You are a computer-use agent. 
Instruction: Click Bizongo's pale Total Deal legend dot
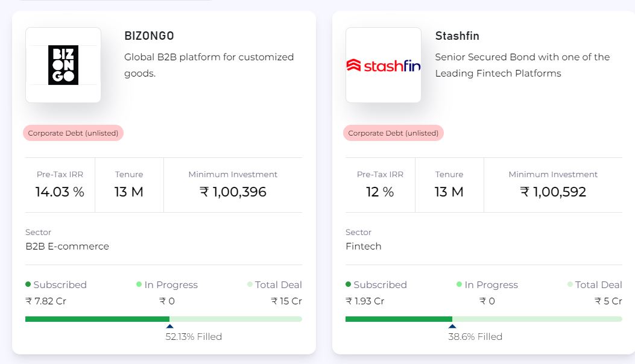[250, 284]
